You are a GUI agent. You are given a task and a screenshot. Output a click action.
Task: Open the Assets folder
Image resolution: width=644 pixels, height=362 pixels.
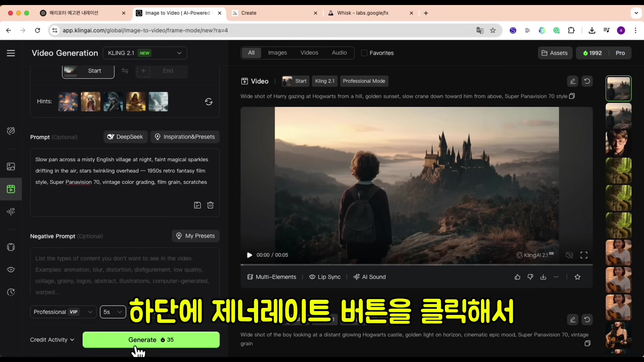click(555, 53)
